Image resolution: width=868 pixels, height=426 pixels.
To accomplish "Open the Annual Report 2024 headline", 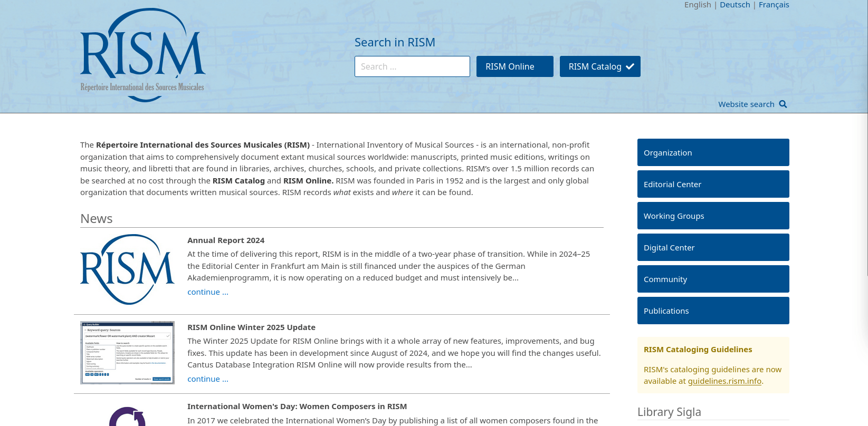I will tap(226, 240).
